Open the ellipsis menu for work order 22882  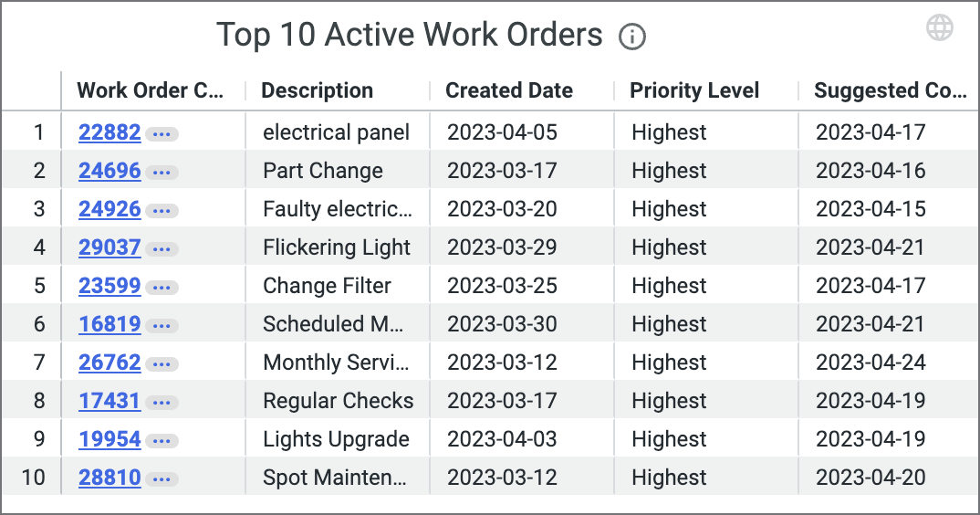coord(162,134)
